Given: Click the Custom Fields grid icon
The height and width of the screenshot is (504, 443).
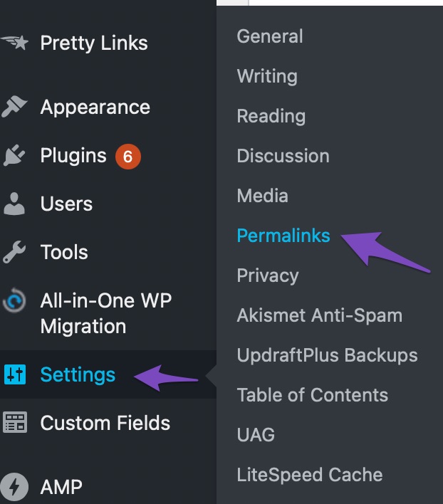Looking at the screenshot, I should [15, 422].
